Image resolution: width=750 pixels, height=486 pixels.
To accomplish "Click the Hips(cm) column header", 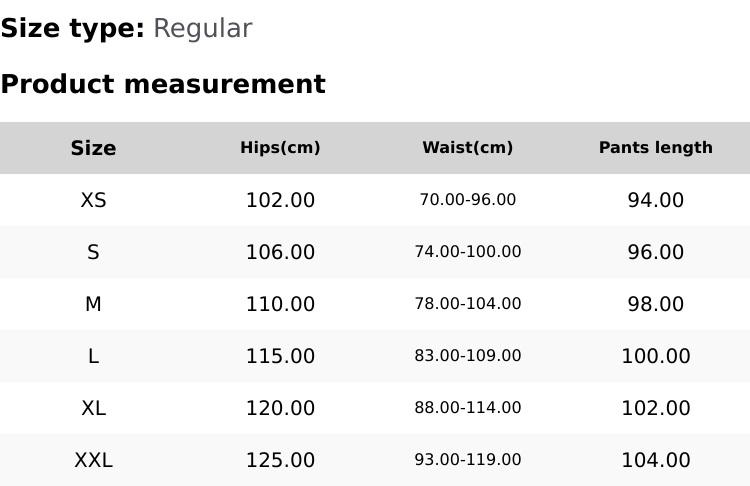I will (280, 148).
